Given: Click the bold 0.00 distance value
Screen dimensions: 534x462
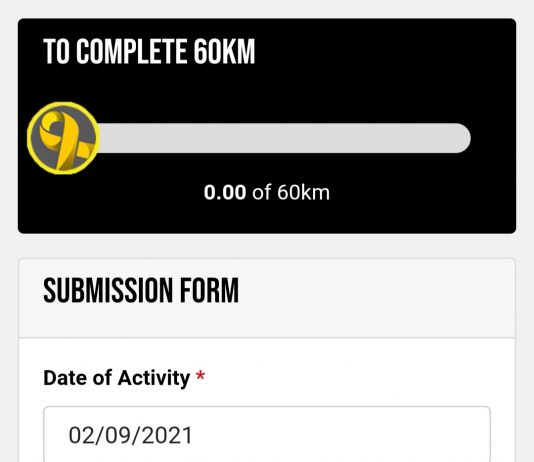Looking at the screenshot, I should [x=225, y=192].
